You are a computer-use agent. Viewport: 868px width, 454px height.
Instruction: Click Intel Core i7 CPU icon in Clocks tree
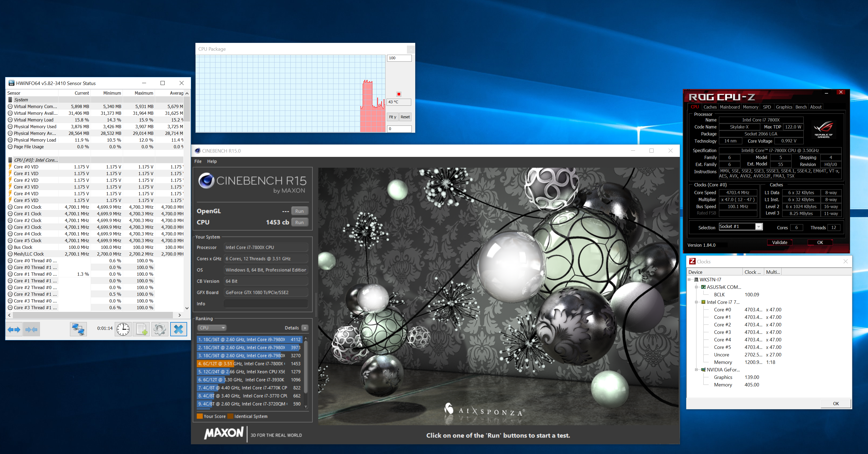704,302
